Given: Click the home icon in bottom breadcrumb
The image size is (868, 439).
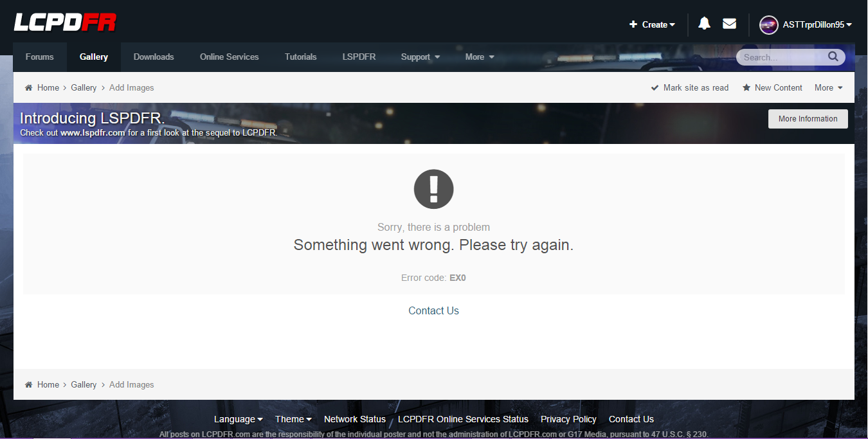Looking at the screenshot, I should tap(28, 384).
